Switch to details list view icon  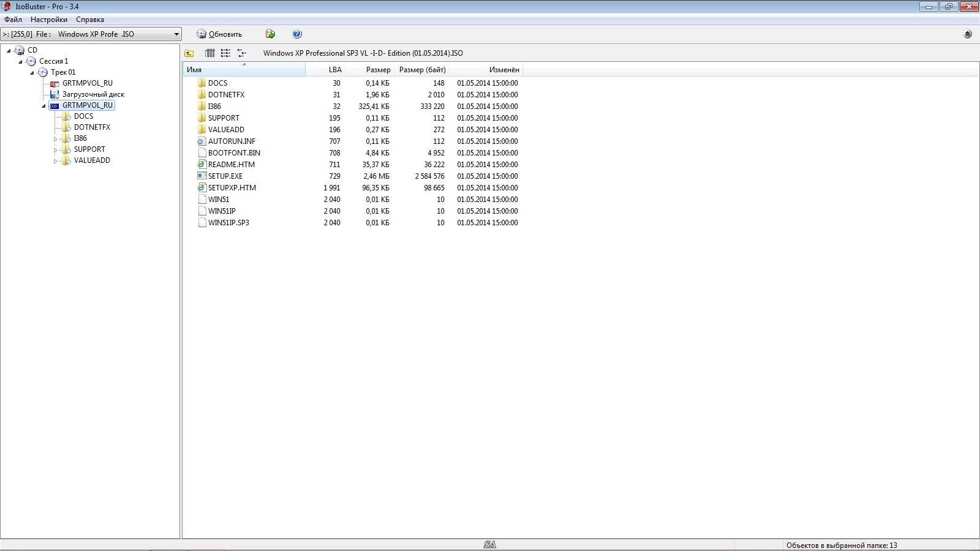(210, 53)
